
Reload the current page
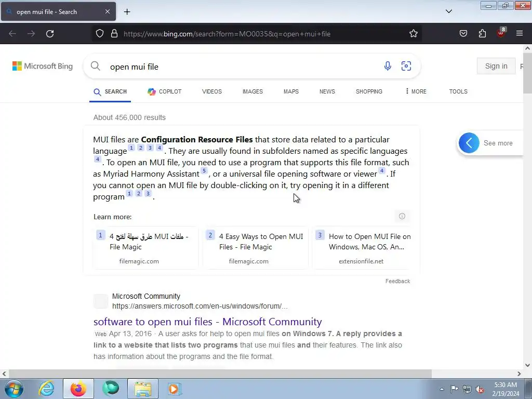[50, 34]
